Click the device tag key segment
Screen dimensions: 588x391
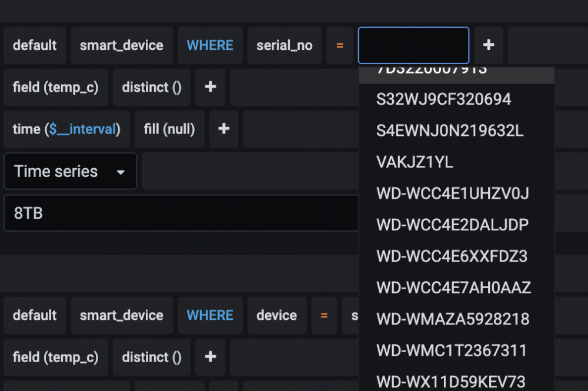coord(277,315)
